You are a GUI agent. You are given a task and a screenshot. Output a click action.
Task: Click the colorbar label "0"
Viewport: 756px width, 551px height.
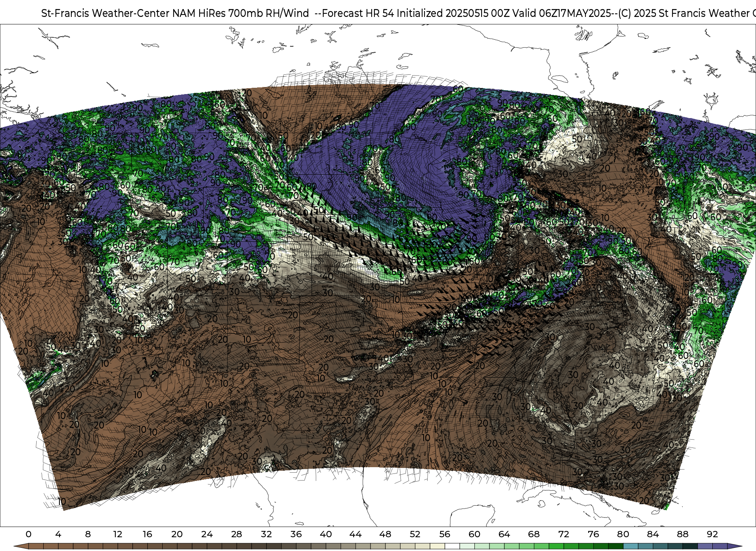[28, 534]
